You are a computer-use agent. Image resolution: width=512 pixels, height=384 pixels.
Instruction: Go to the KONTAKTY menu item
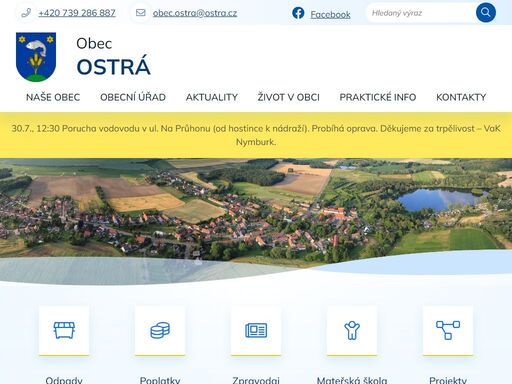(461, 97)
